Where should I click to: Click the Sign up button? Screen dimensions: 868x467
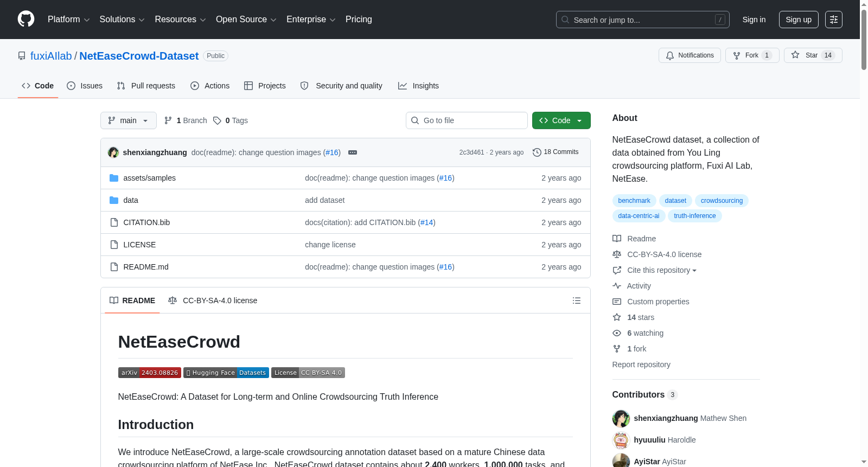click(799, 20)
